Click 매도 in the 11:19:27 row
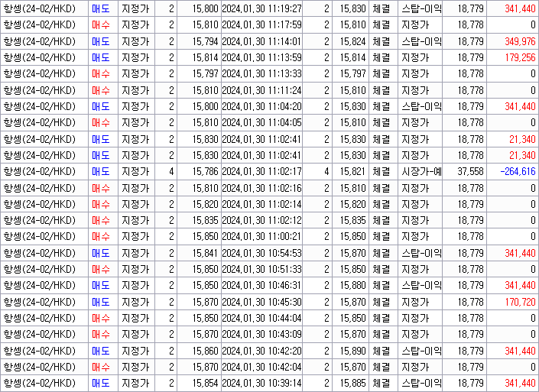Image resolution: width=539 pixels, height=392 pixels. [101, 8]
